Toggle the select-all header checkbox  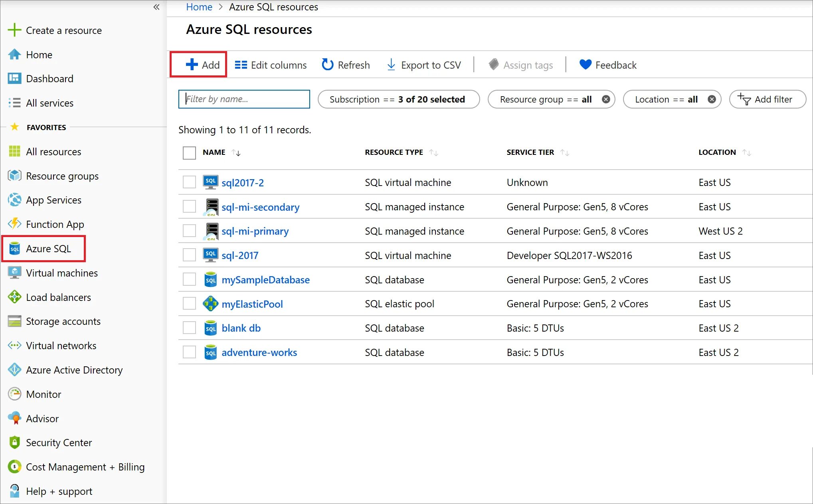(x=189, y=152)
